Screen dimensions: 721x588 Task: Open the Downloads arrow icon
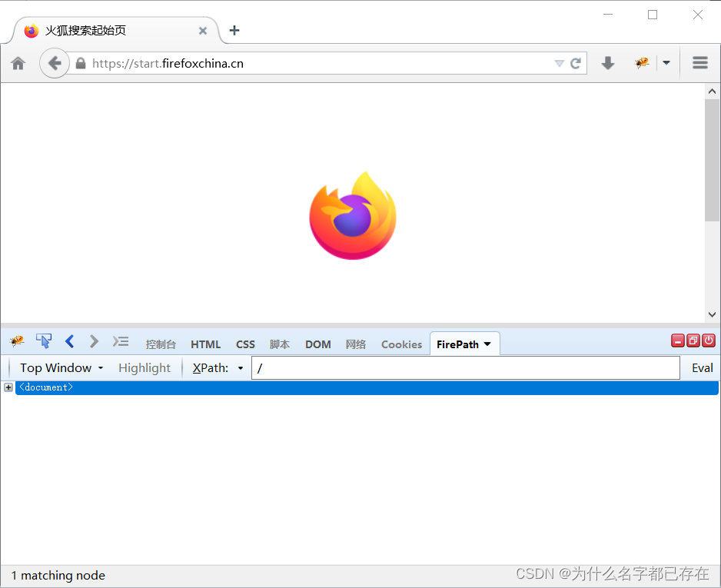[x=608, y=63]
